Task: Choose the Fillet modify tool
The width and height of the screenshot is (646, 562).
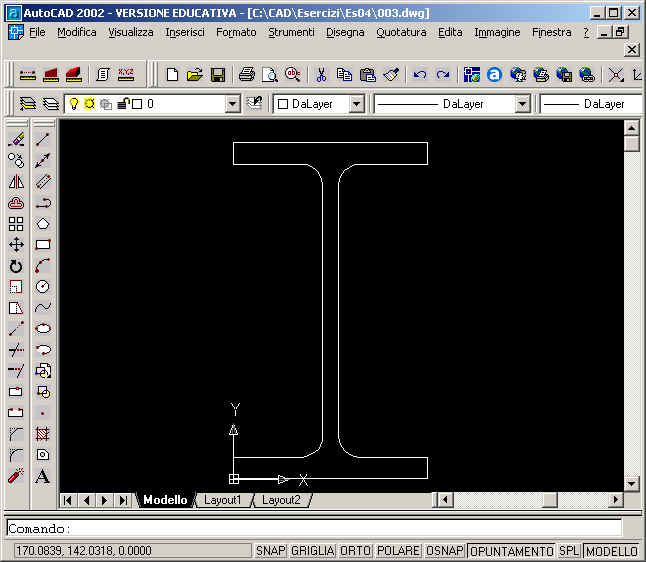Action: point(16,454)
